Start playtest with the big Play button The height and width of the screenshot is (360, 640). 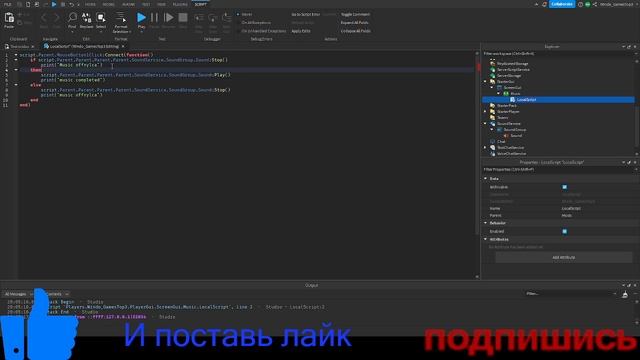[x=141, y=18]
